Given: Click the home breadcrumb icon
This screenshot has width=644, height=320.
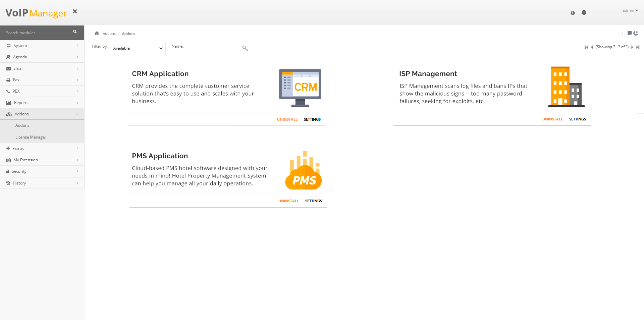Looking at the screenshot, I should point(97,33).
